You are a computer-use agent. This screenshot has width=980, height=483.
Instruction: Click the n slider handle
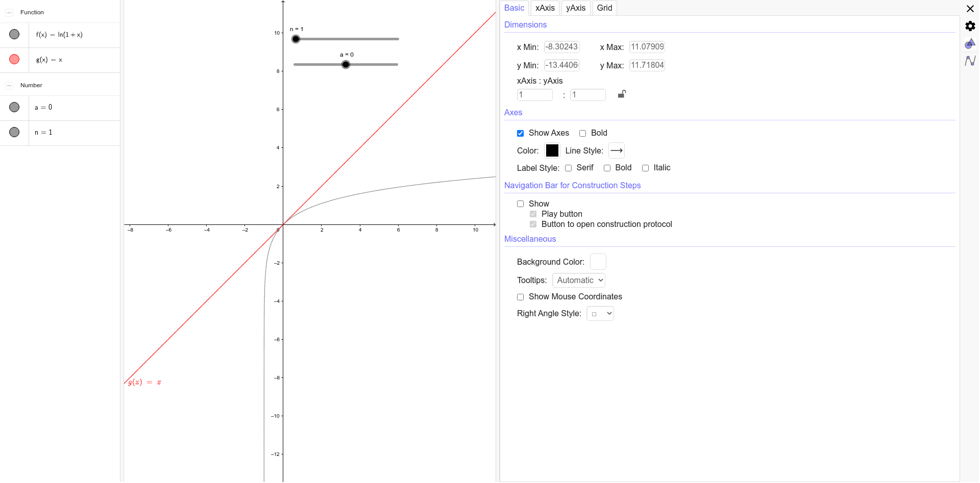296,39
